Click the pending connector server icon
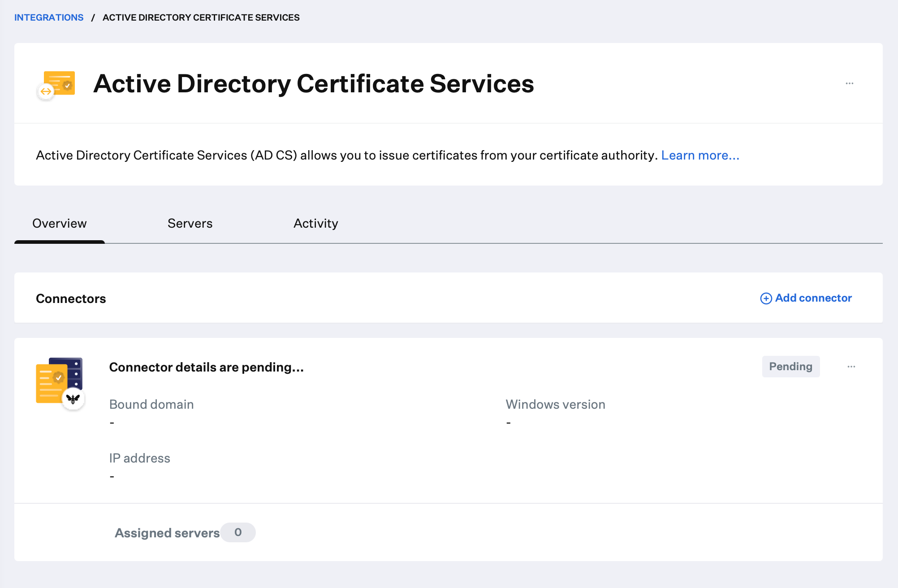 60,383
